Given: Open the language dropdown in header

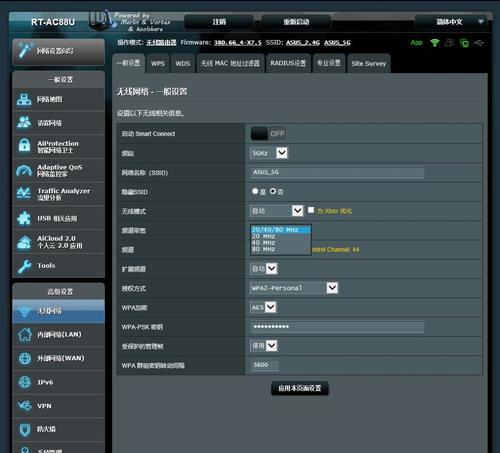Looking at the screenshot, I should tap(453, 22).
